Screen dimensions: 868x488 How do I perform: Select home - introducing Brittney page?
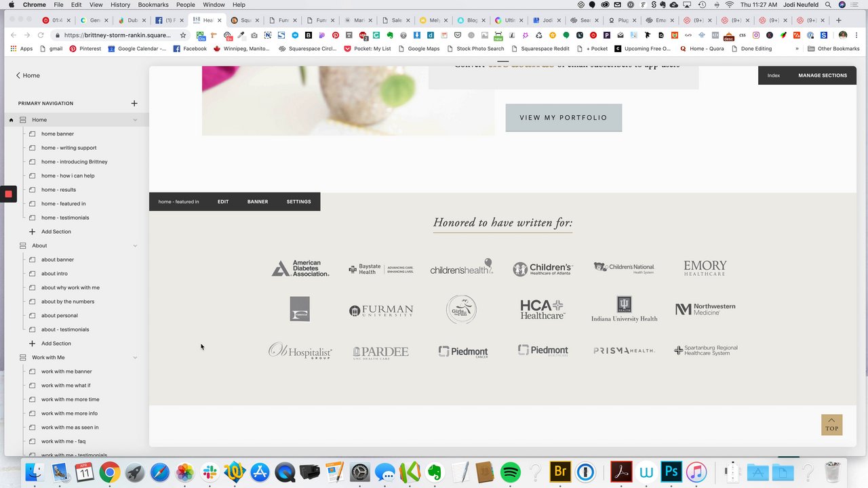[74, 162]
